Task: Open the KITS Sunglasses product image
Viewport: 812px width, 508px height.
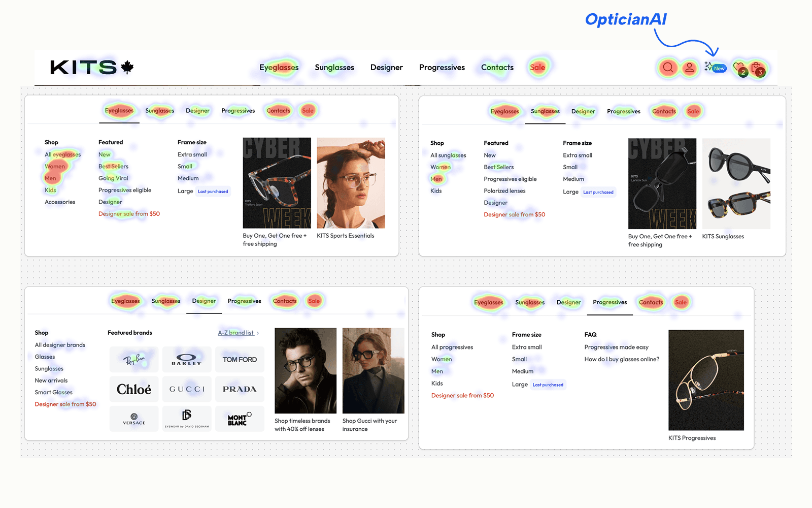Action: pyautogui.click(x=736, y=184)
